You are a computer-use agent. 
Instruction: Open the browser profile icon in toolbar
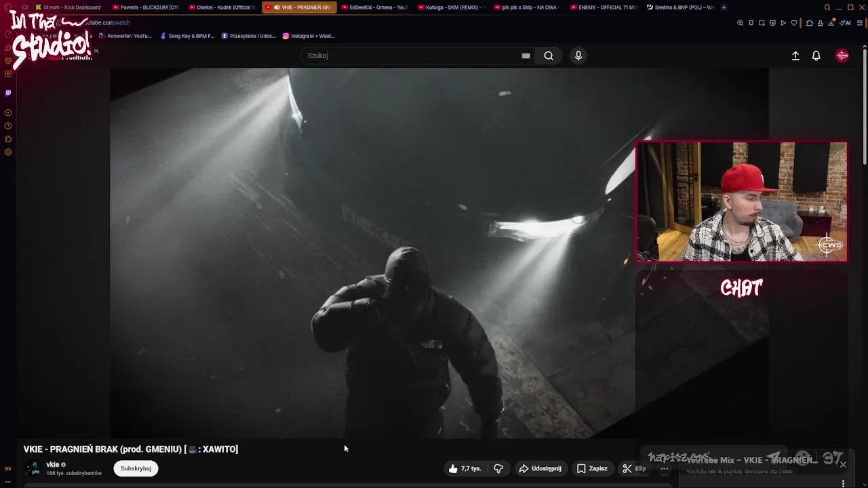coord(821,23)
